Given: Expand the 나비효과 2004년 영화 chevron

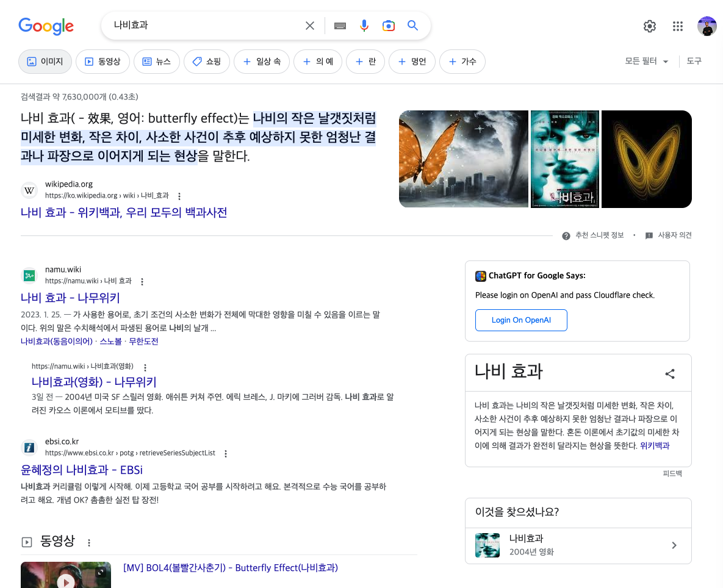Looking at the screenshot, I should click(674, 545).
